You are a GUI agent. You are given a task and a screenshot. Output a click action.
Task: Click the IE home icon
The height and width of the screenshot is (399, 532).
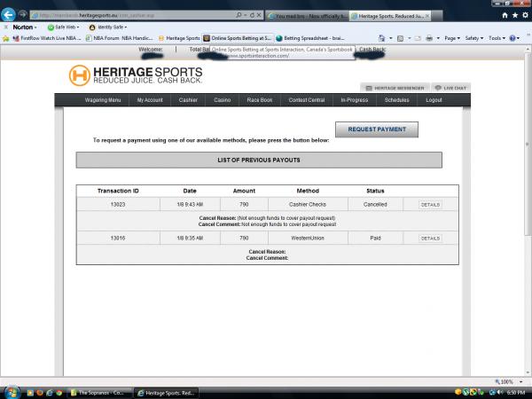click(x=506, y=15)
